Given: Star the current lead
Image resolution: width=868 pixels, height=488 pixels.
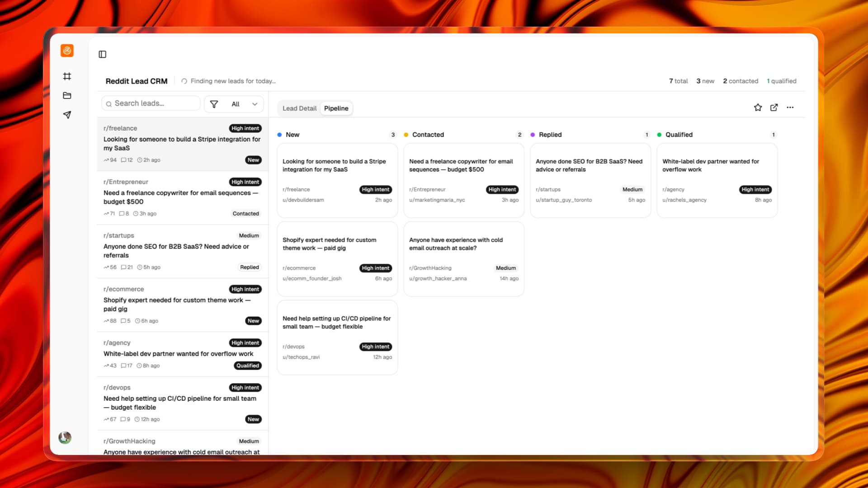Looking at the screenshot, I should 758,108.
